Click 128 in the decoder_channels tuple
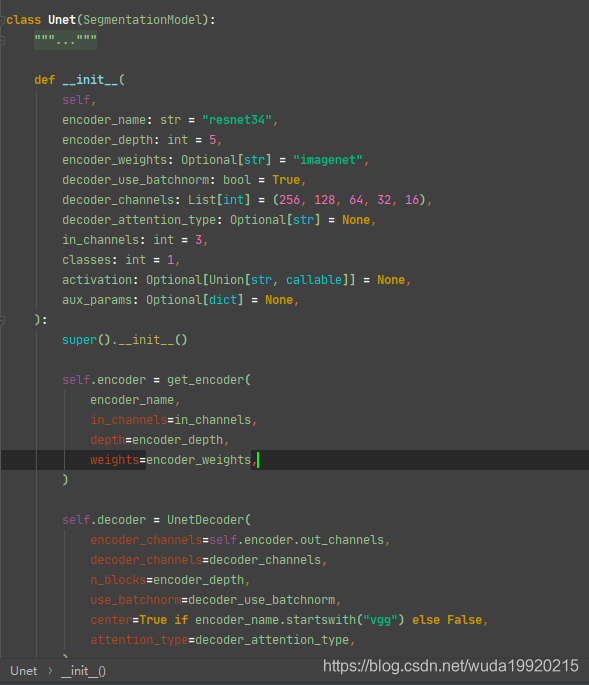Viewport: 589px width, 685px height. (x=325, y=200)
